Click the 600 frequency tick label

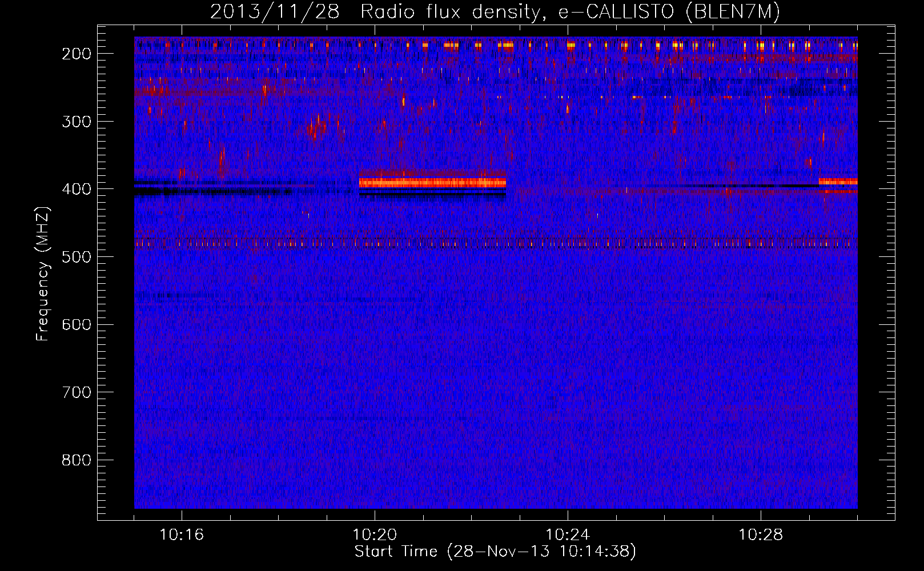pyautogui.click(x=76, y=324)
